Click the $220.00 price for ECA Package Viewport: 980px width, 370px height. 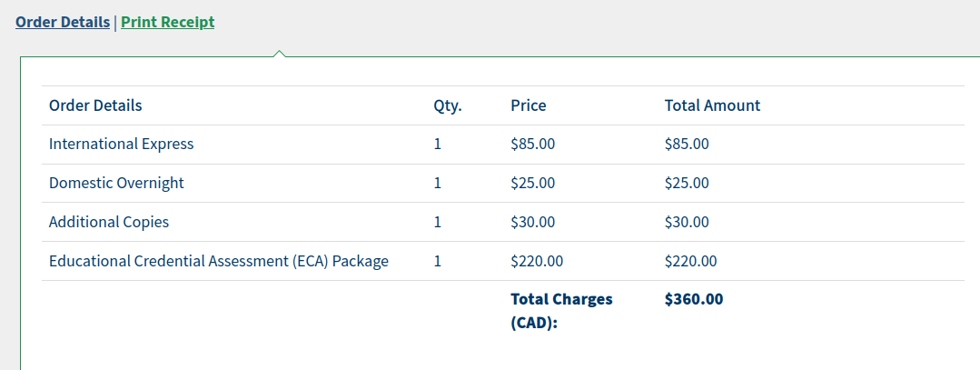coord(537,261)
